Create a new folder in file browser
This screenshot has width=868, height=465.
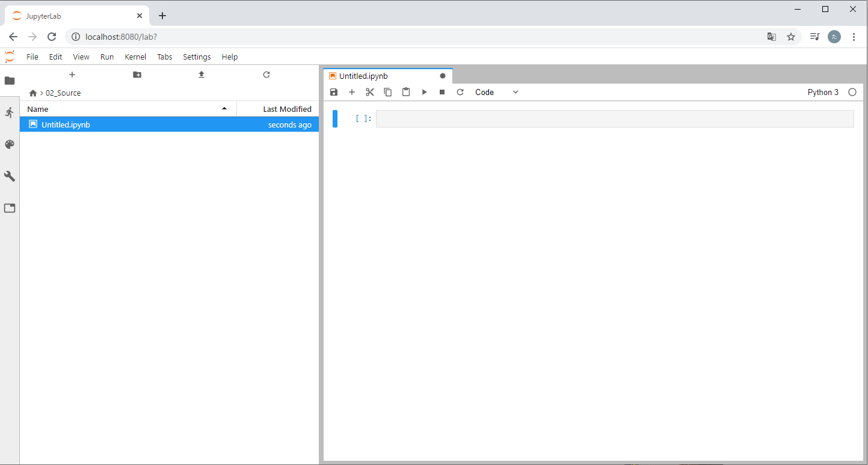tap(137, 75)
